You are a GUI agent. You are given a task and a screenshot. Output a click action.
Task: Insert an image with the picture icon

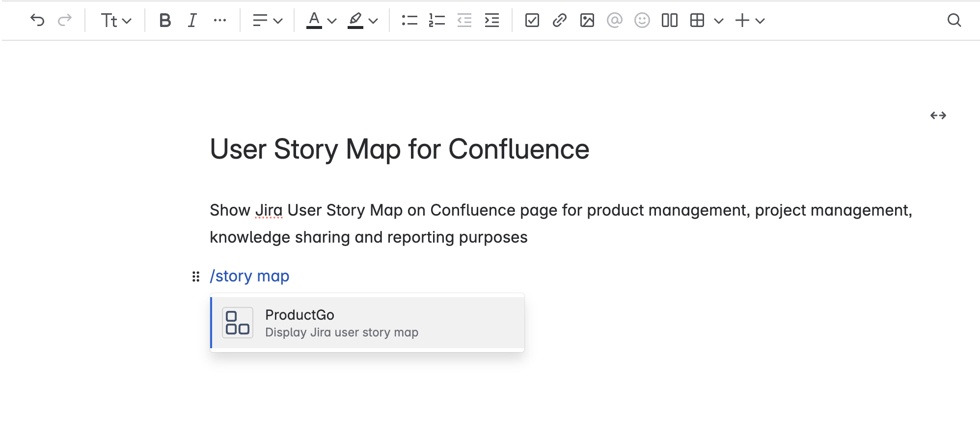(x=587, y=20)
